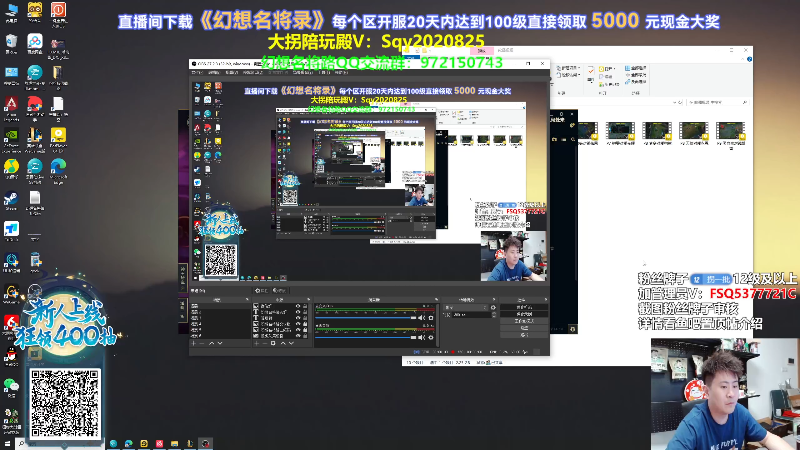Click Explorer ribbon 全部取消 option
Viewport: 800px width, 450px height.
click(636, 75)
